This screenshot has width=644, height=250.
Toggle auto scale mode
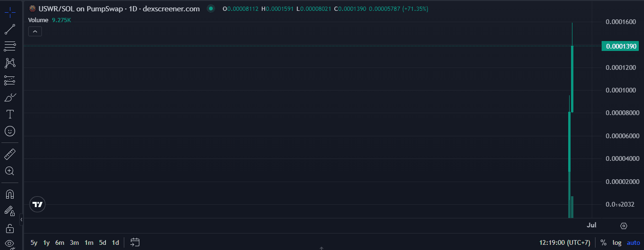click(x=632, y=242)
